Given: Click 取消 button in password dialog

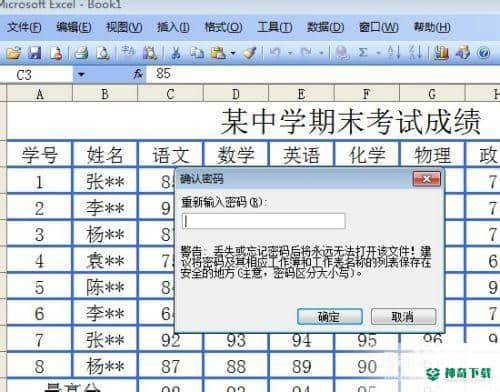Looking at the screenshot, I should click(403, 316).
